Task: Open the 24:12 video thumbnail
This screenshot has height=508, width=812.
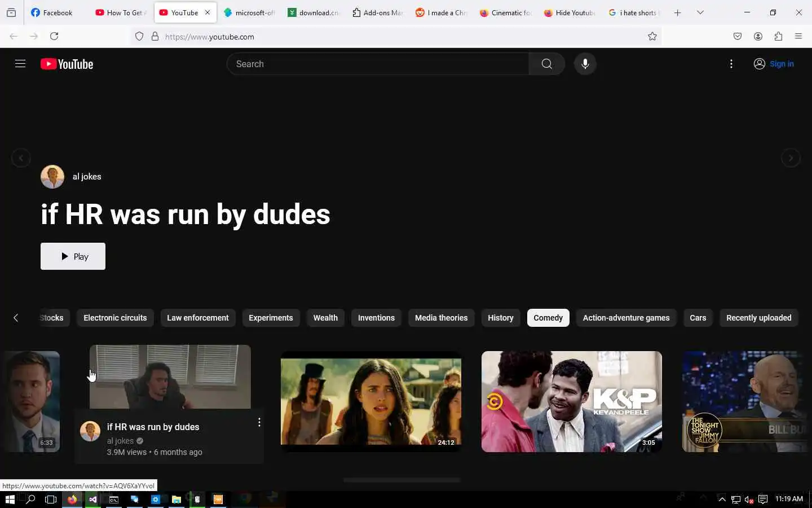Action: [x=371, y=401]
